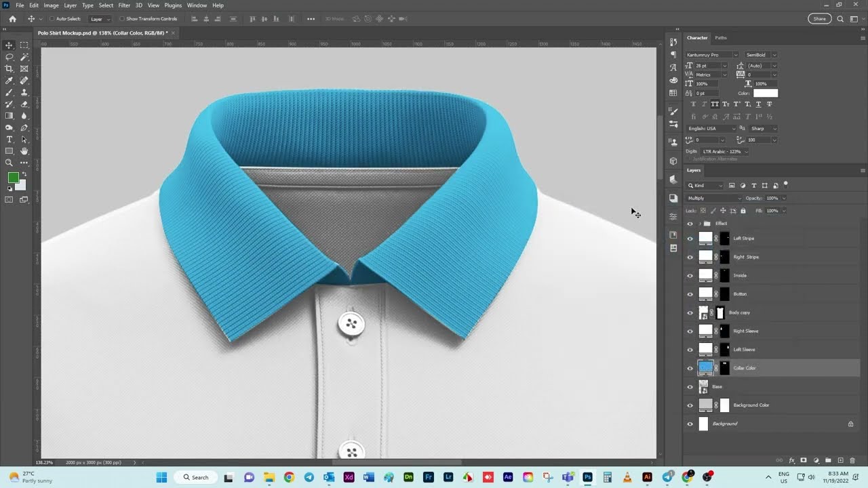The image size is (868, 488).
Task: Select the Zoom tool
Action: pos(9,163)
